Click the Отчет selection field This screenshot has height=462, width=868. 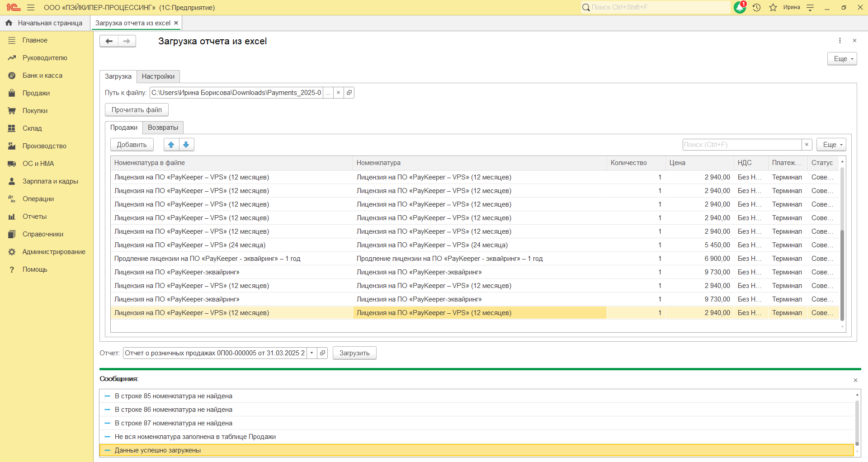[215, 353]
